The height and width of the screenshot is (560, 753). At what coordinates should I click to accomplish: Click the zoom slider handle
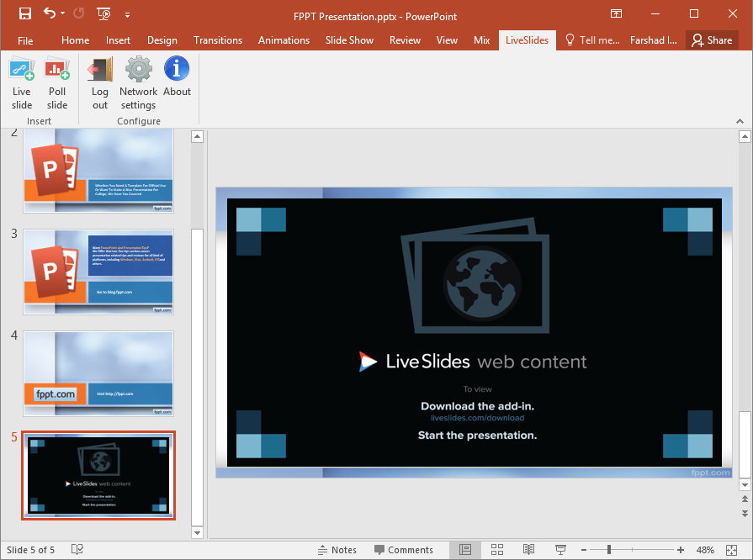[609, 550]
